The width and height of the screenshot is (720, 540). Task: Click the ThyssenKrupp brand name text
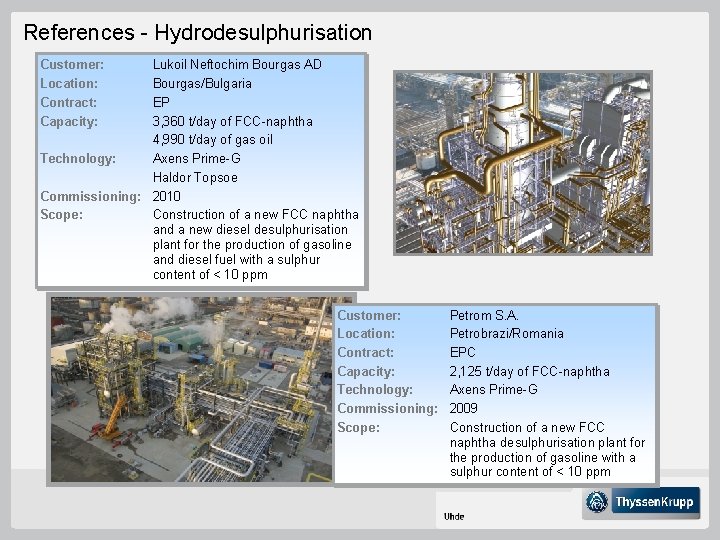pos(654,501)
